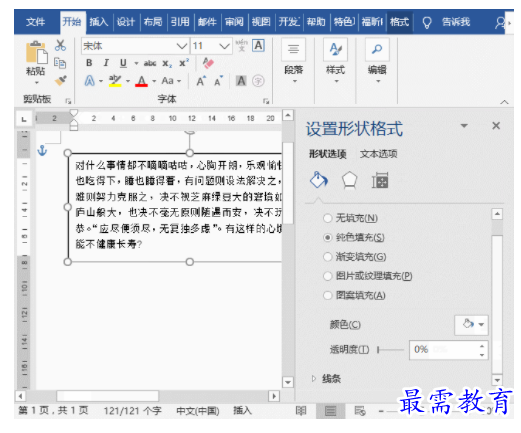This screenshot has width=521, height=433.
Task: Switch to the Review ribbon tab
Action: (x=234, y=22)
